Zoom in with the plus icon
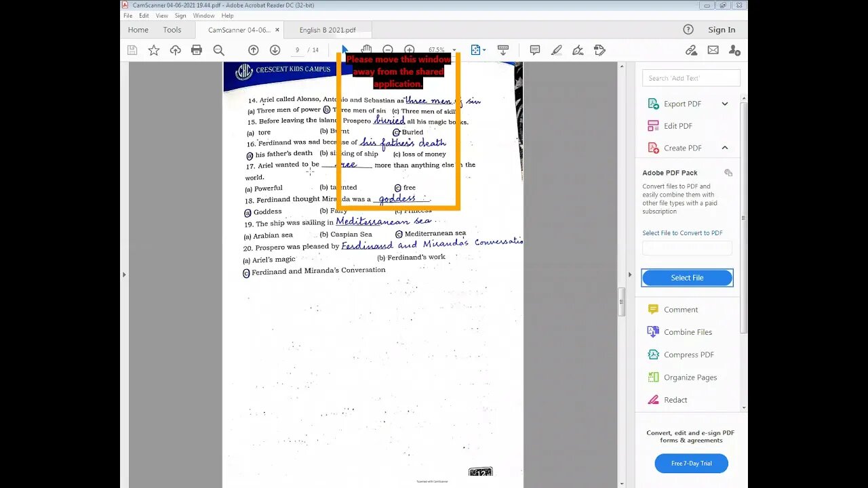Screen dimensions: 868x488 (410, 50)
